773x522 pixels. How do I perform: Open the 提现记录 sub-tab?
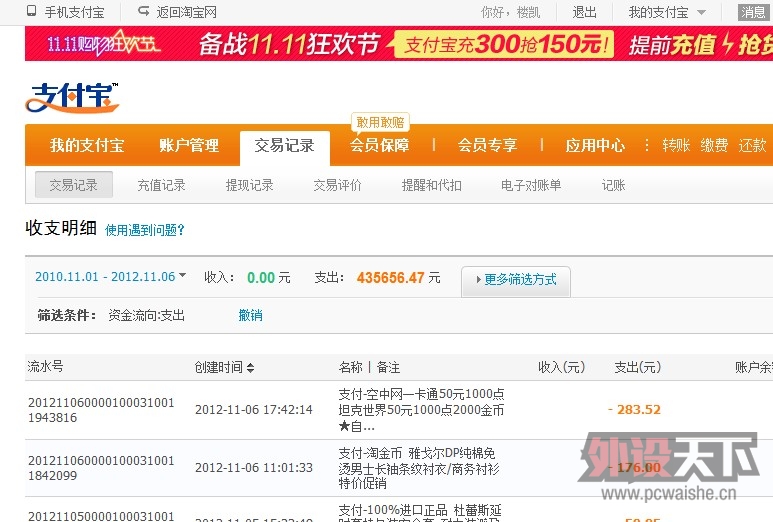[249, 185]
